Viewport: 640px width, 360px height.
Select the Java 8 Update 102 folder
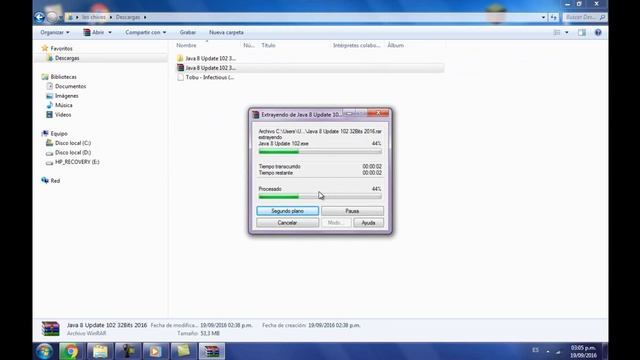210,58
